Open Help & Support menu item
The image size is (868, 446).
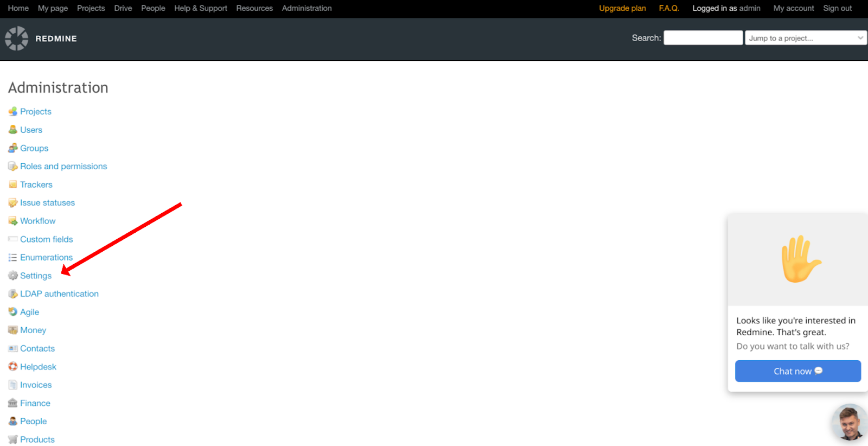click(x=201, y=8)
